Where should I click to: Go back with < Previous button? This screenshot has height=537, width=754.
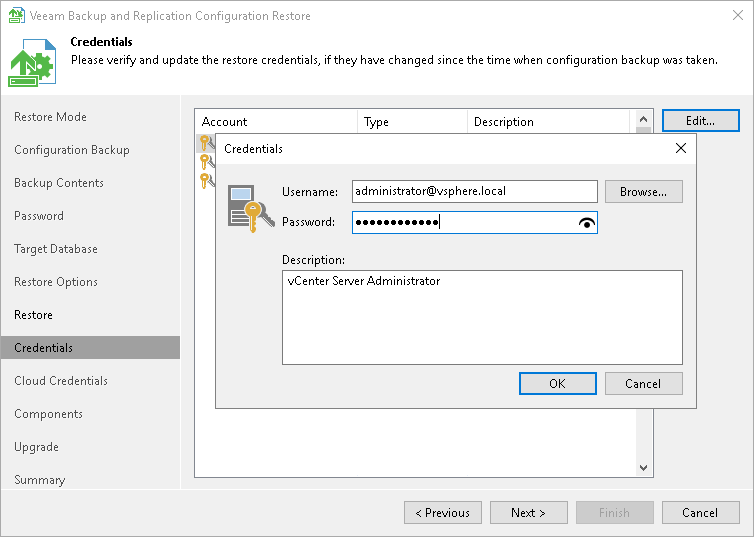(442, 513)
